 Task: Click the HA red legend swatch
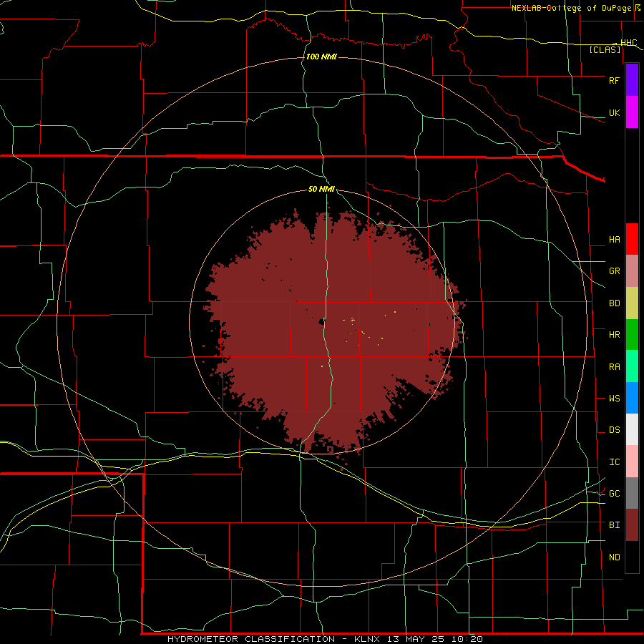coord(632,239)
